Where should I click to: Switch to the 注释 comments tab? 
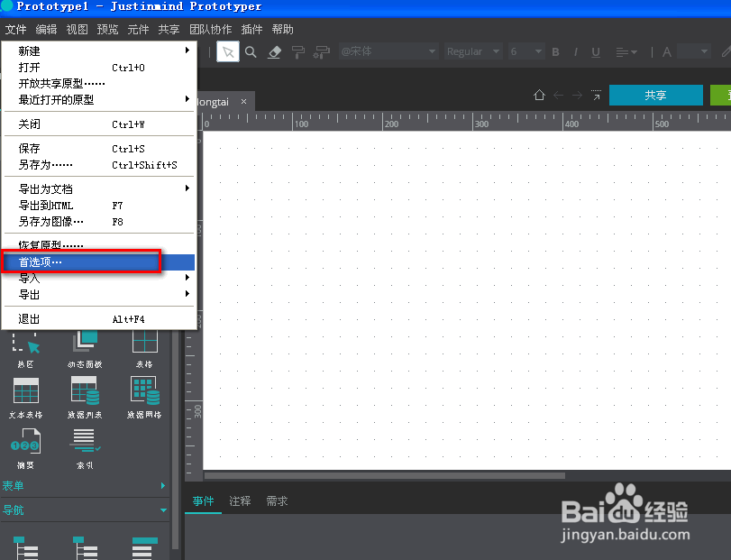[240, 501]
